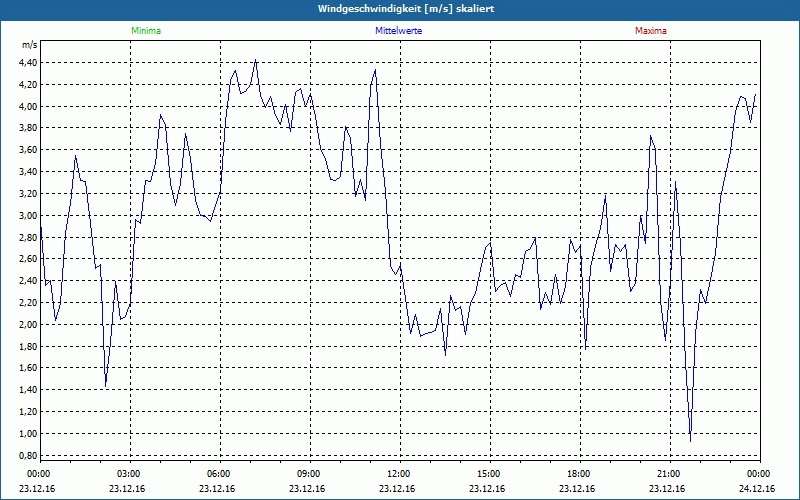Click the 2,20 y-axis value

(x=29, y=303)
